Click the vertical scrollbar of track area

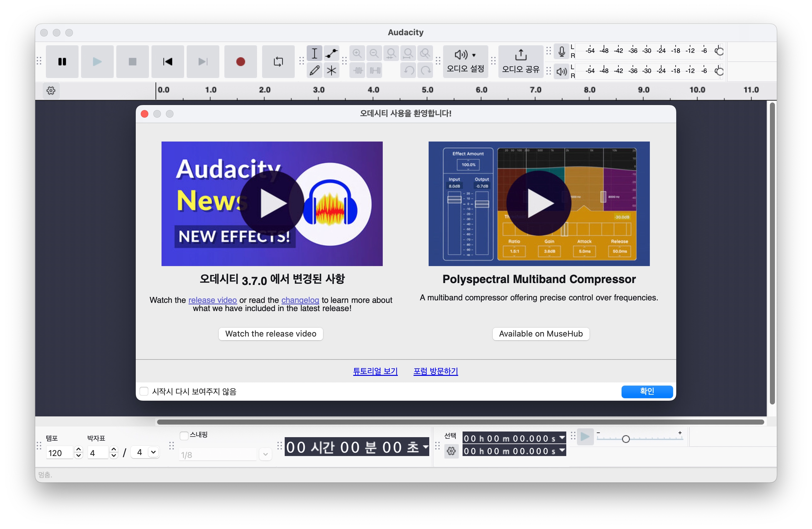(x=772, y=253)
